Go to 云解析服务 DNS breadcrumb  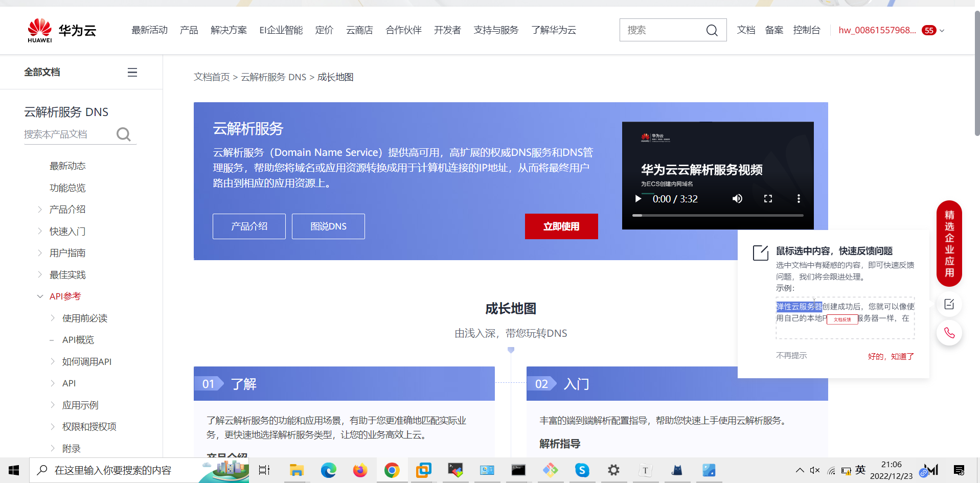274,77
